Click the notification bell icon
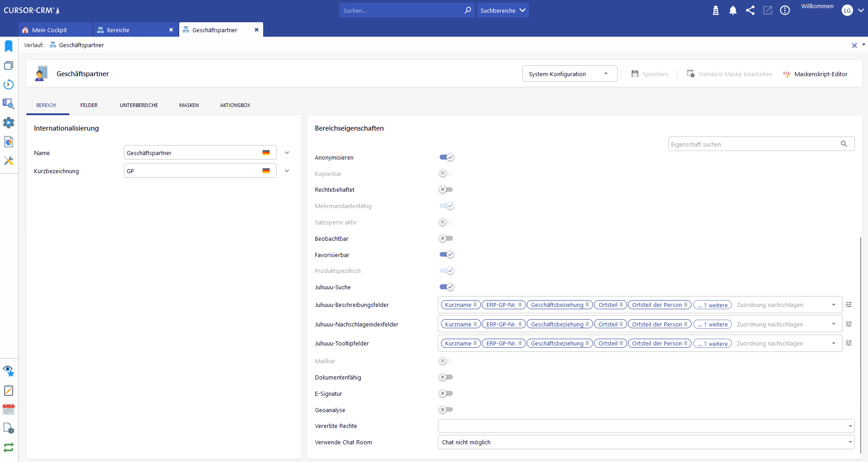 point(733,10)
